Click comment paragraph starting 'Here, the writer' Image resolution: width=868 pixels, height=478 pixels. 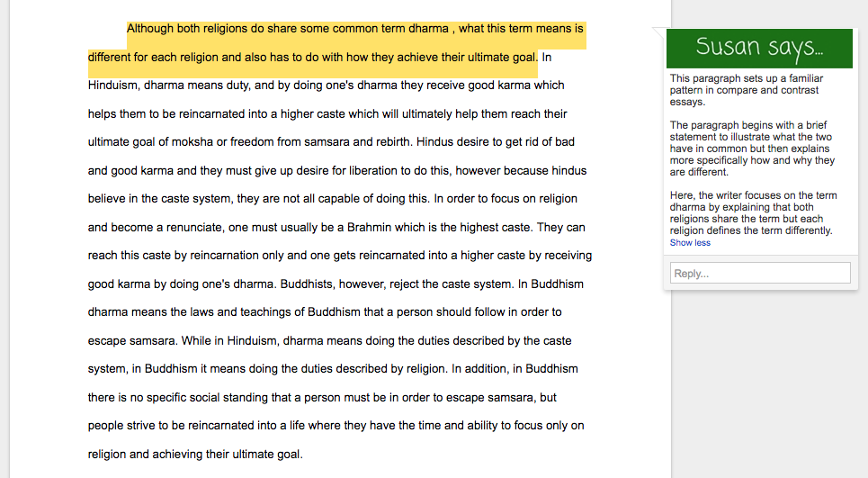click(754, 213)
